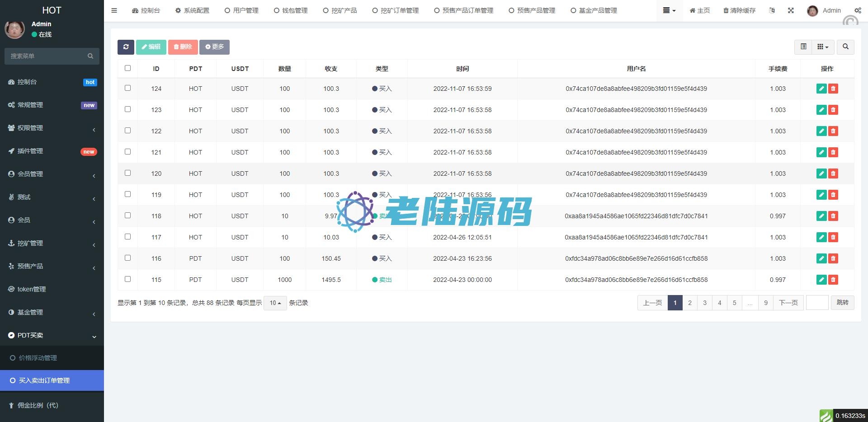Open the column visibility grid dropdown

point(823,47)
